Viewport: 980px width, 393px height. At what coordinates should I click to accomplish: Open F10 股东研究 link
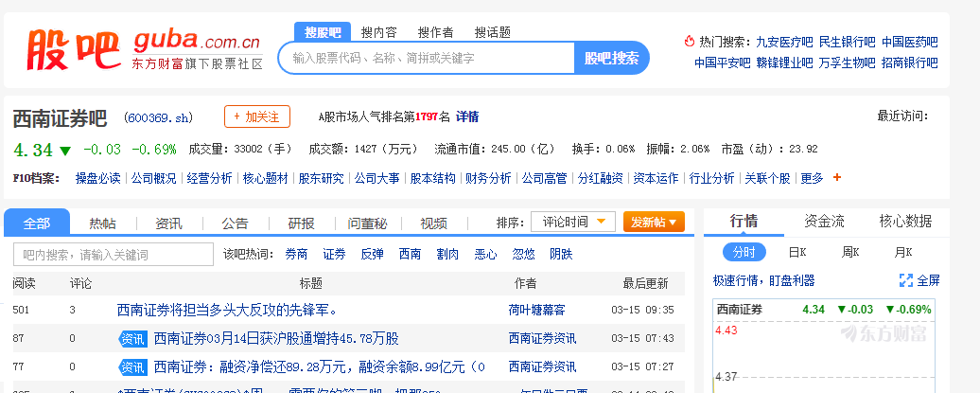(322, 178)
